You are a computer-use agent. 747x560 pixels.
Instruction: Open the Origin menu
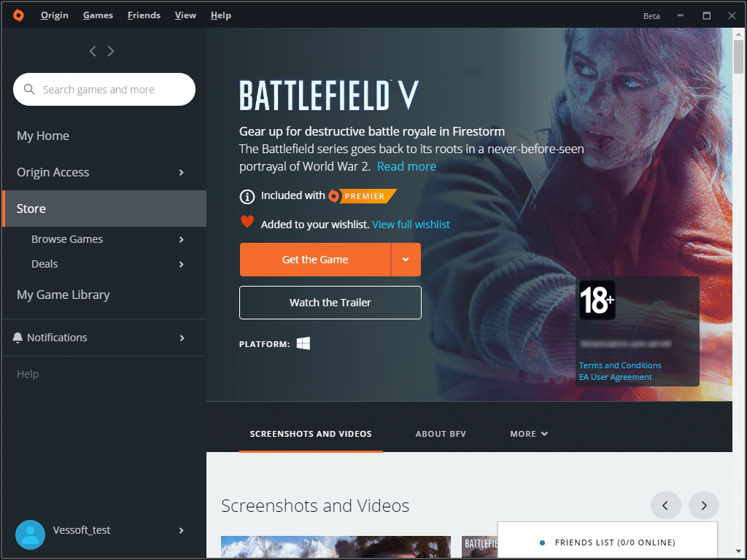[54, 15]
